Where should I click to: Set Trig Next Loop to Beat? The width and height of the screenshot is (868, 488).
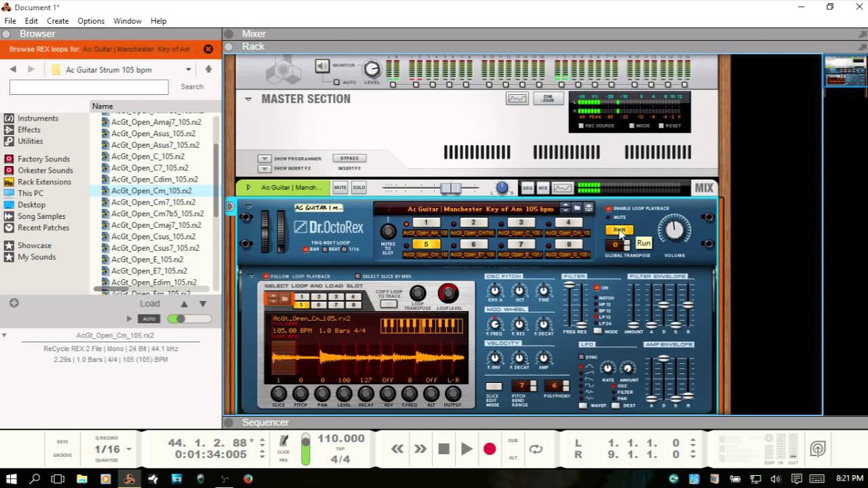(x=325, y=249)
